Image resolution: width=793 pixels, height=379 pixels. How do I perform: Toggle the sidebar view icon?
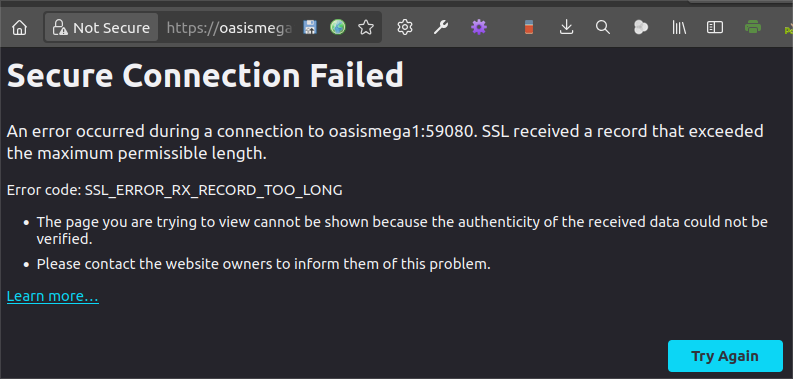click(715, 27)
